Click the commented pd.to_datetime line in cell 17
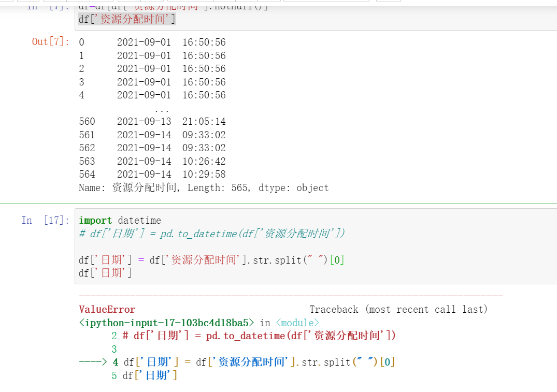 pyautogui.click(x=212, y=234)
